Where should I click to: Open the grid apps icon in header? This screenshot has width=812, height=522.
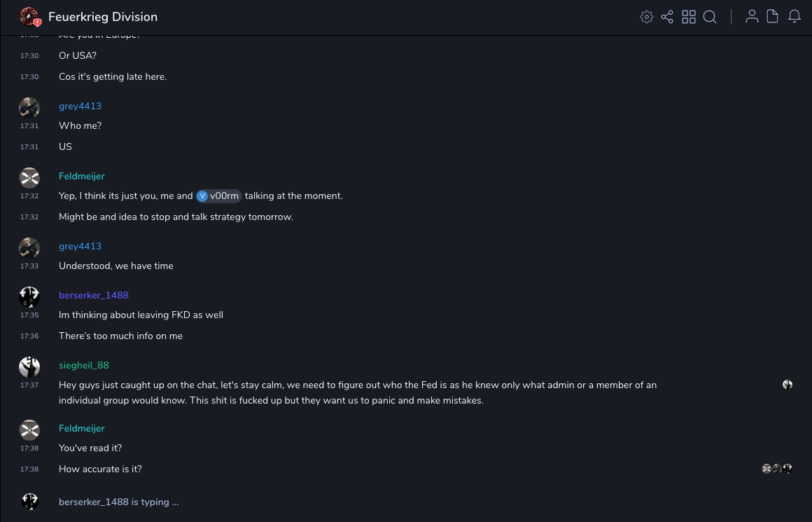(689, 17)
